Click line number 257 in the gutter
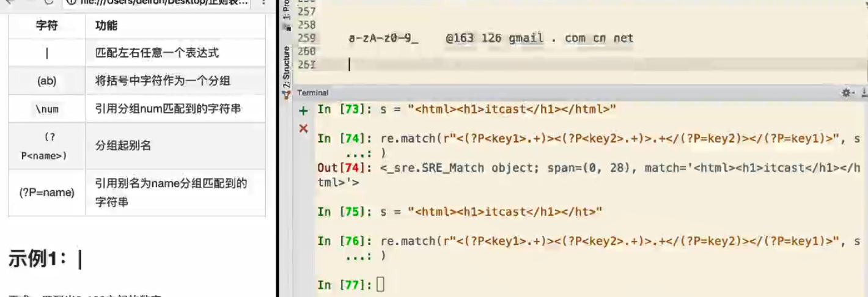Viewport: 868px width, 297px height. click(x=306, y=12)
